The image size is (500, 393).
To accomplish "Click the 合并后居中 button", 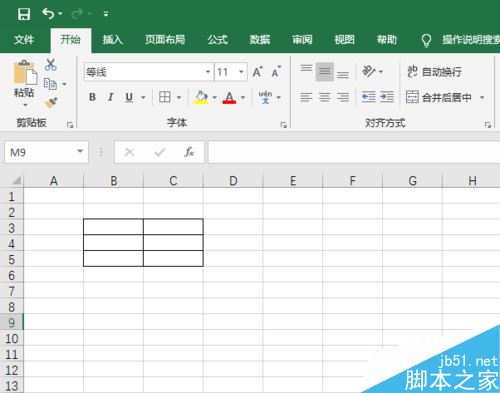I will (x=439, y=97).
